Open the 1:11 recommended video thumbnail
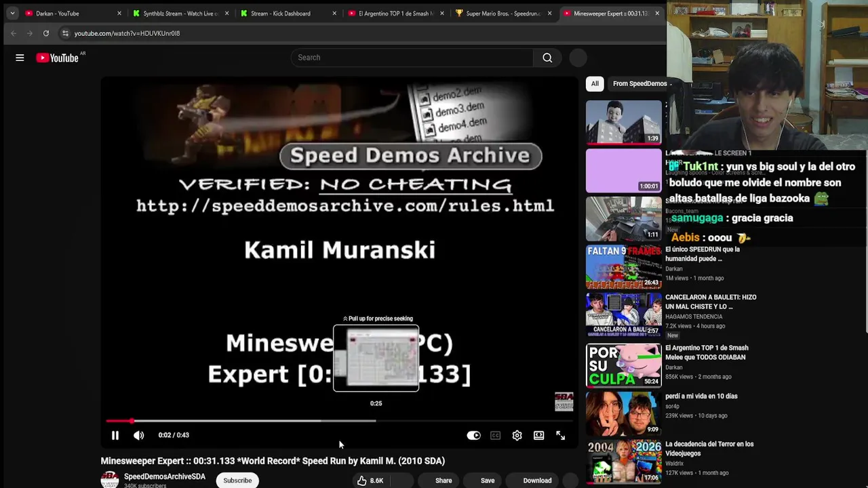This screenshot has height=488, width=868. pyautogui.click(x=624, y=219)
